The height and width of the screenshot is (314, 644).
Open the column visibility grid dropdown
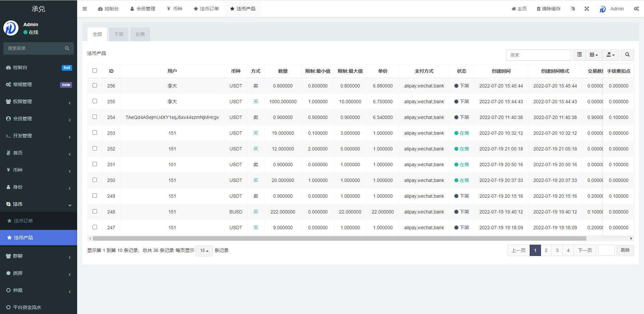pos(594,55)
